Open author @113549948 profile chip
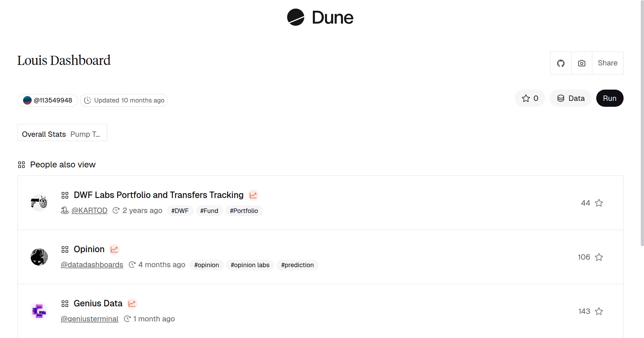The width and height of the screenshot is (644, 338). pyautogui.click(x=48, y=100)
